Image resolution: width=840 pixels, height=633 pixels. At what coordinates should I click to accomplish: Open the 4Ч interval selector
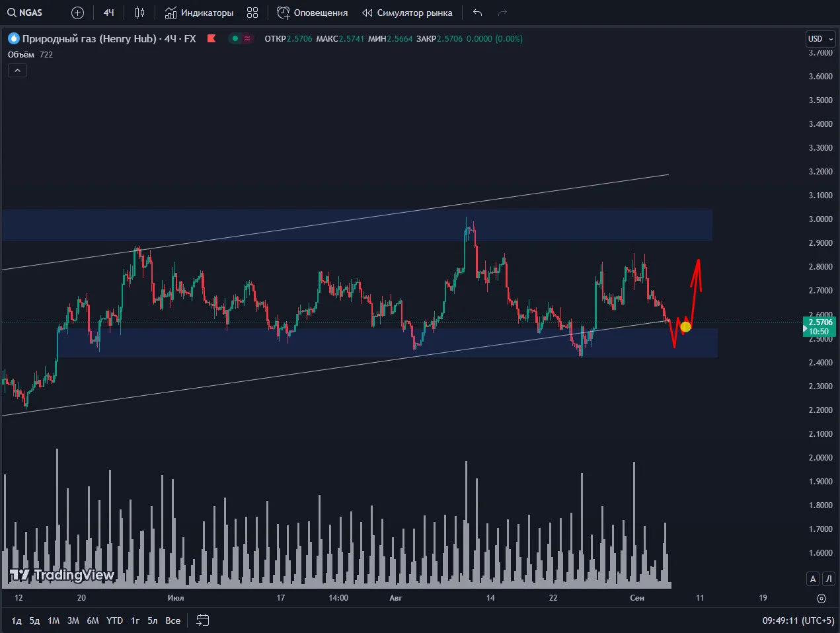(109, 13)
